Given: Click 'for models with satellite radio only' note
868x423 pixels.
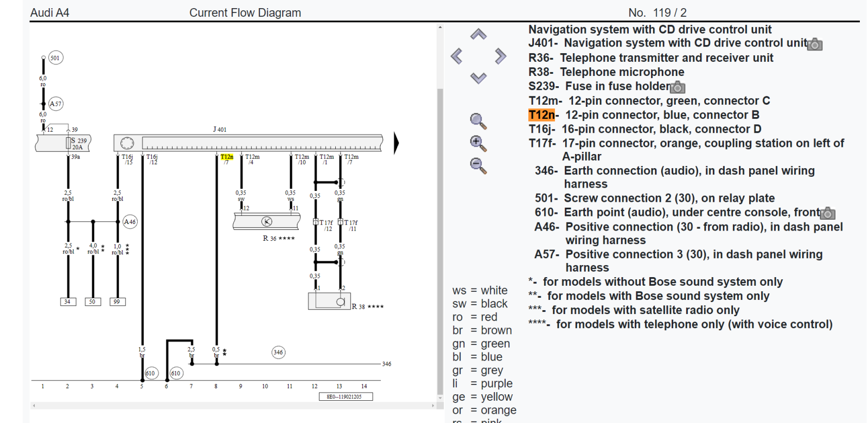Looking at the screenshot, I should (634, 310).
